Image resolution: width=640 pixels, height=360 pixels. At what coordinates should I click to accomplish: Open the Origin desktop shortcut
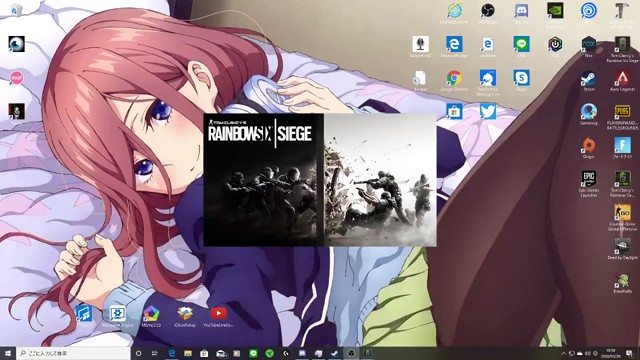point(589,145)
